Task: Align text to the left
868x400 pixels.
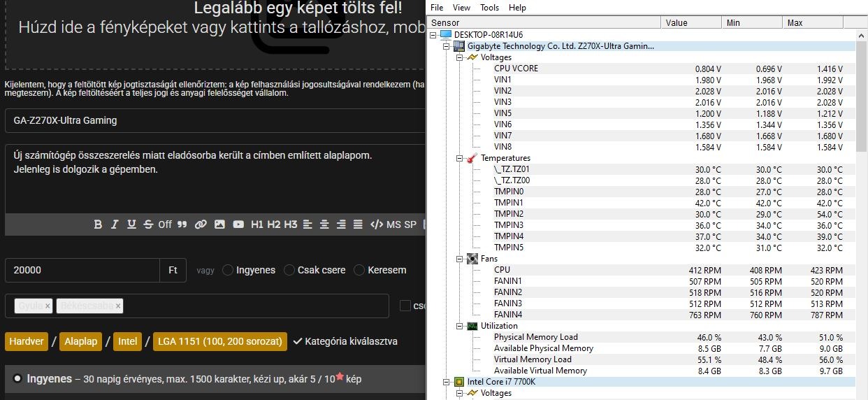Action: (308, 224)
